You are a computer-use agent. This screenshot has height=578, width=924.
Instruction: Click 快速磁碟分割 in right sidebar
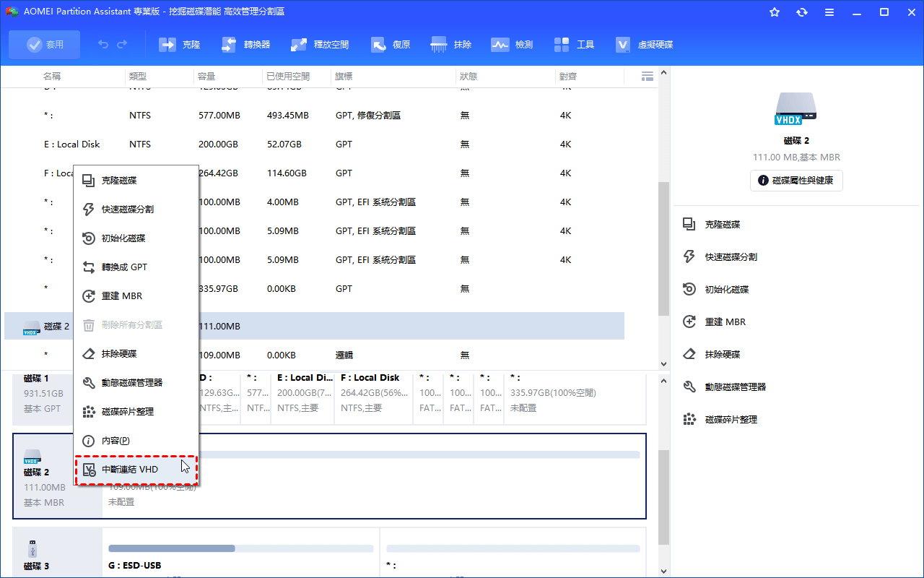(720, 257)
